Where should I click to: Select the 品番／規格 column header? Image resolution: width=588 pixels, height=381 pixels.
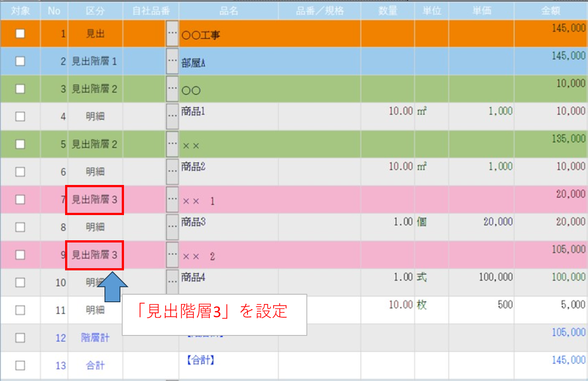pyautogui.click(x=319, y=11)
